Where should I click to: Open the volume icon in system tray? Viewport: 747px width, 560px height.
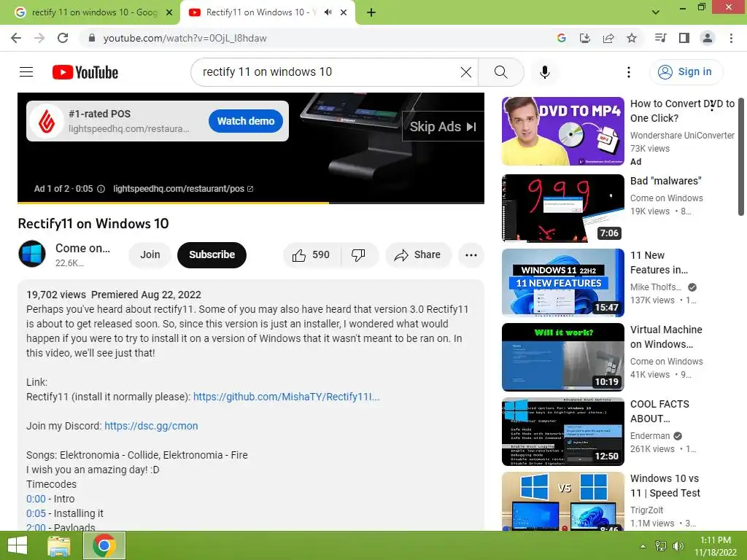678,546
